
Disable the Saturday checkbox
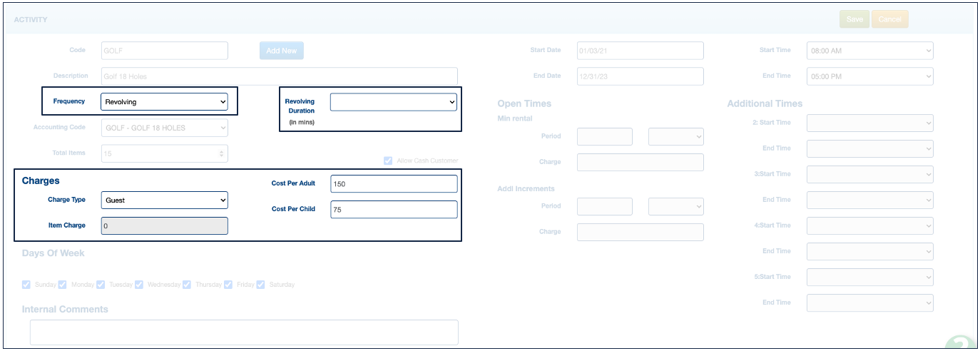[261, 285]
